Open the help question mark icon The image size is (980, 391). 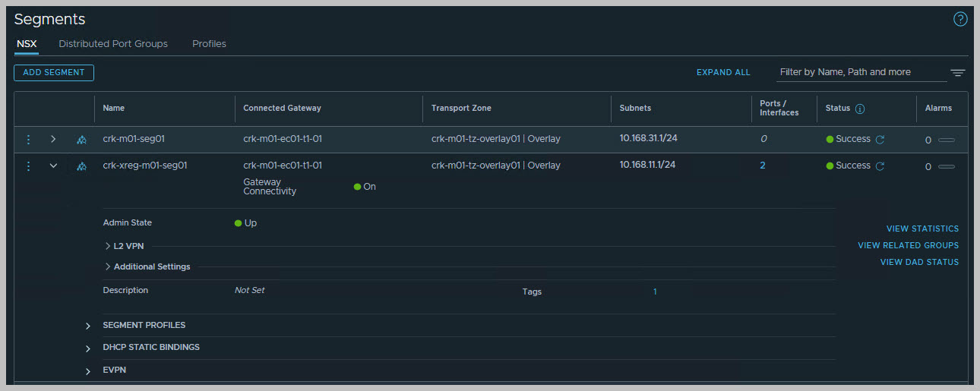[x=960, y=20]
